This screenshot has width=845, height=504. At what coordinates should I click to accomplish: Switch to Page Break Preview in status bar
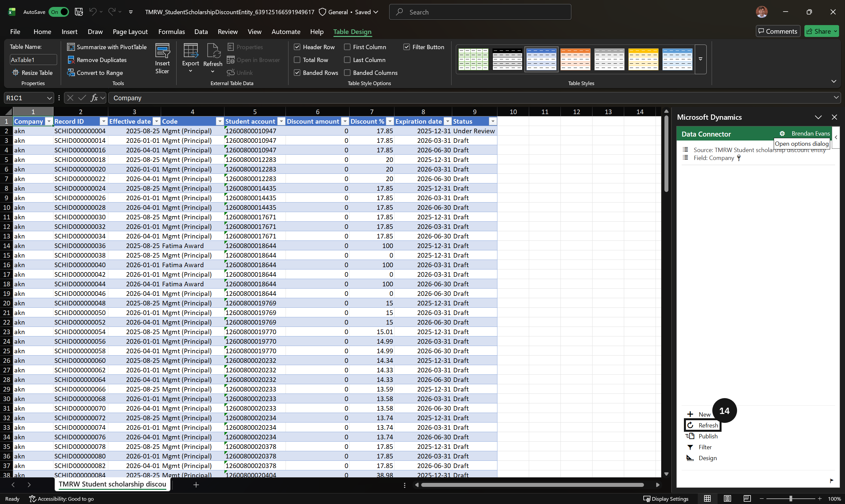coord(747,499)
